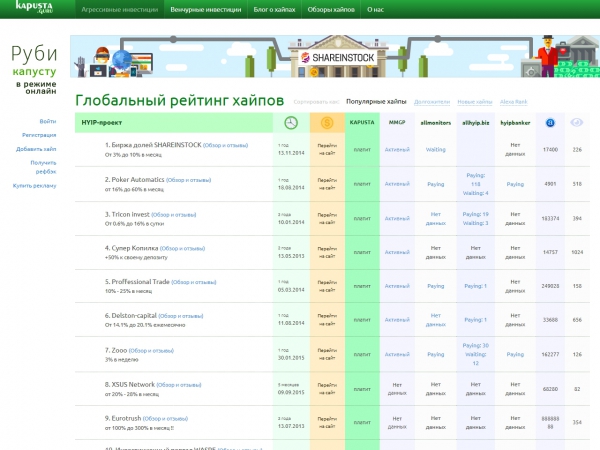The width and height of the screenshot is (600, 450).
Task: Click the Получить рефбэк sidebar link
Action: [43, 167]
